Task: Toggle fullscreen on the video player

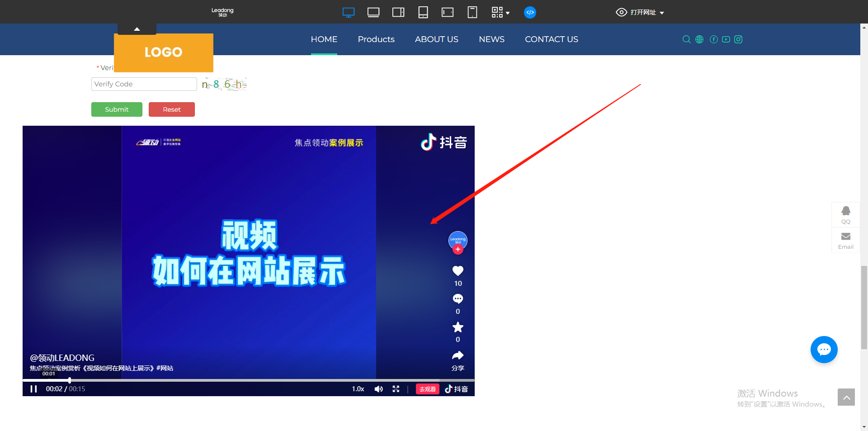Action: 396,388
